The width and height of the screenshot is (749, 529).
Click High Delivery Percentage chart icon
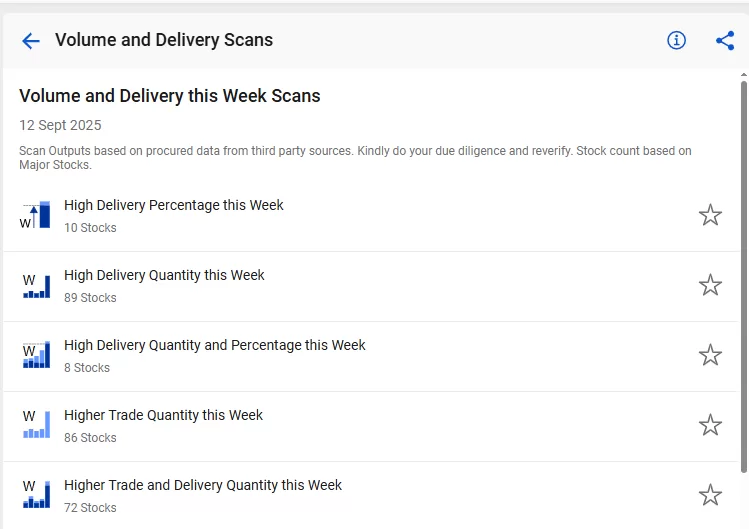pyautogui.click(x=35, y=216)
